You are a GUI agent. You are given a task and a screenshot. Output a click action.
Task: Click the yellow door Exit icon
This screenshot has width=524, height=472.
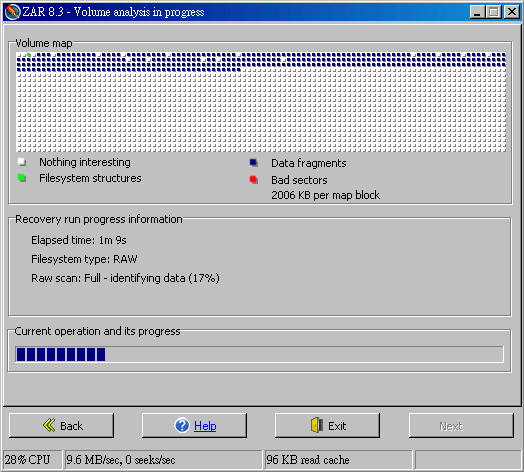(317, 425)
